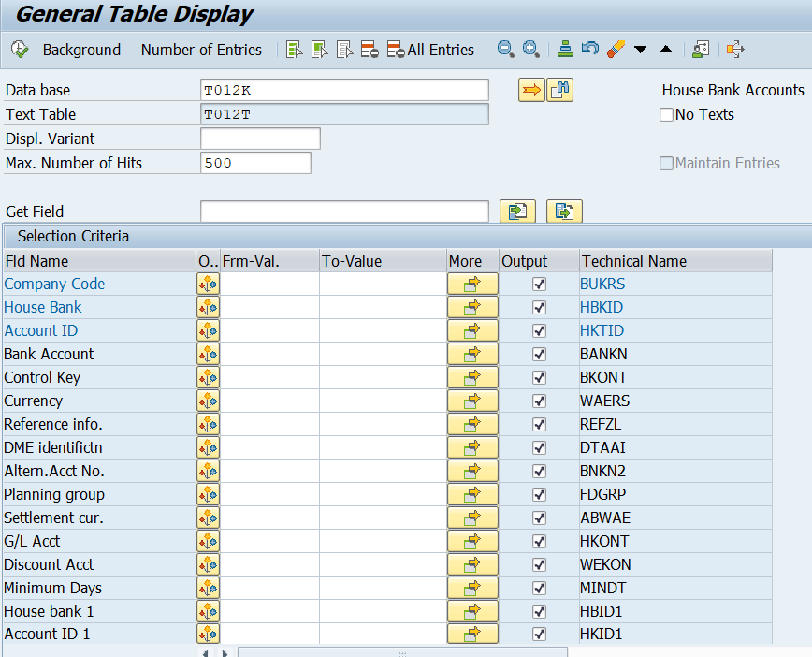
Task: Click second Get Field export icon button
Action: coord(564,212)
